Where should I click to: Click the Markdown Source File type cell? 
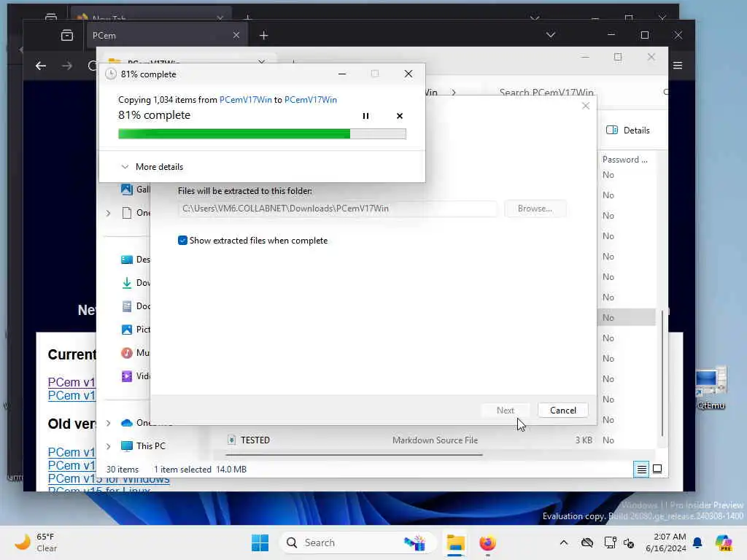[435, 440]
